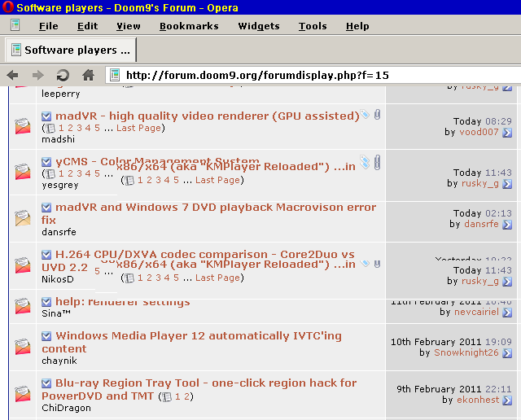The image size is (521, 420).
Task: Click checkmark icon before H.264 codec comparison title
Action: click(46, 255)
